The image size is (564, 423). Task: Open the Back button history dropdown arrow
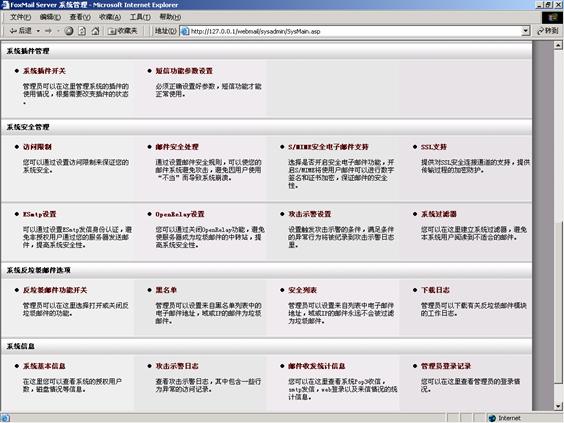pos(38,31)
